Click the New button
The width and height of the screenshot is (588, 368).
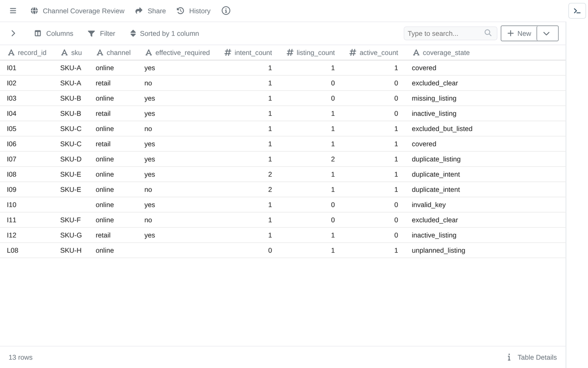(x=519, y=33)
